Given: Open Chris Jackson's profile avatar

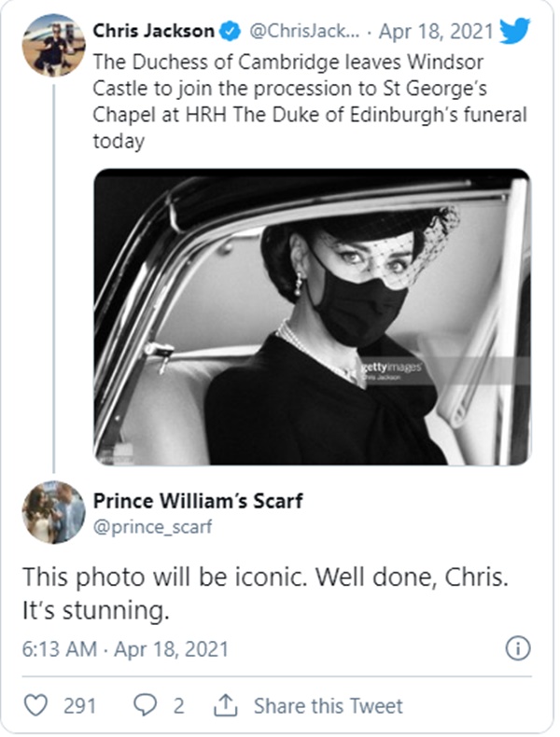Looking at the screenshot, I should [x=53, y=44].
